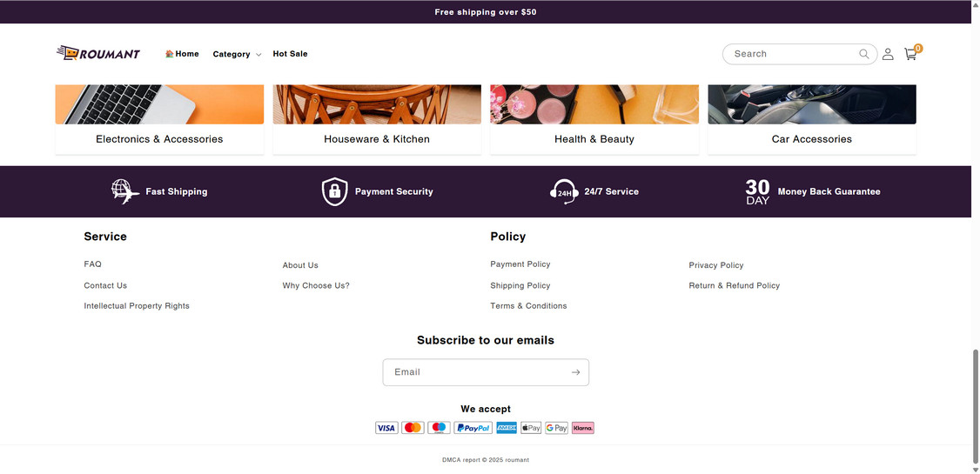
Task: Open the FAQ link
Action: [92, 264]
